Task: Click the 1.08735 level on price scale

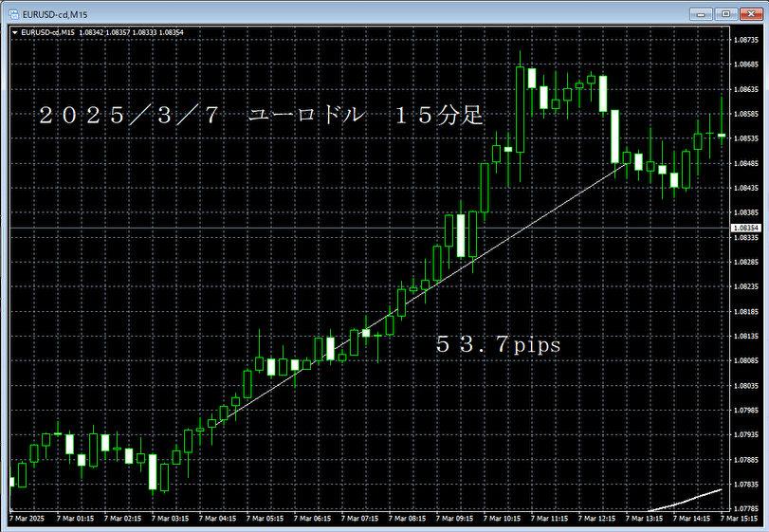Action: tap(747, 40)
